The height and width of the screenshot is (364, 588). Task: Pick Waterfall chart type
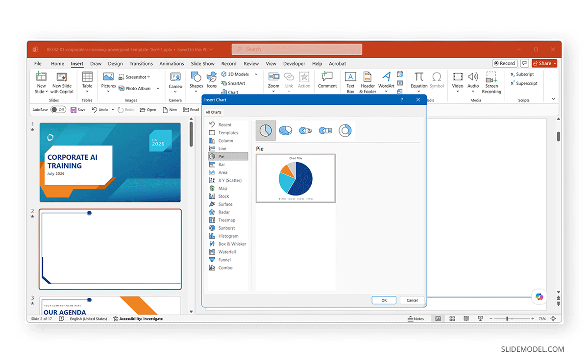point(228,252)
